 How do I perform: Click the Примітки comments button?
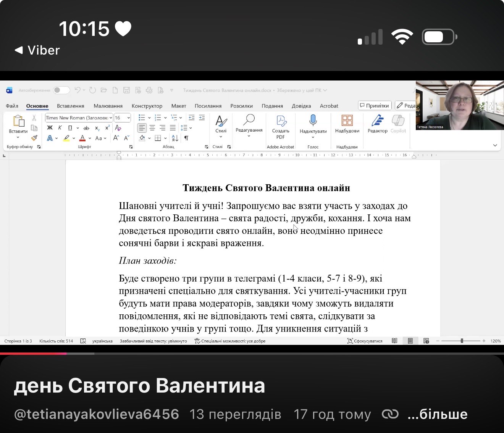pos(375,106)
